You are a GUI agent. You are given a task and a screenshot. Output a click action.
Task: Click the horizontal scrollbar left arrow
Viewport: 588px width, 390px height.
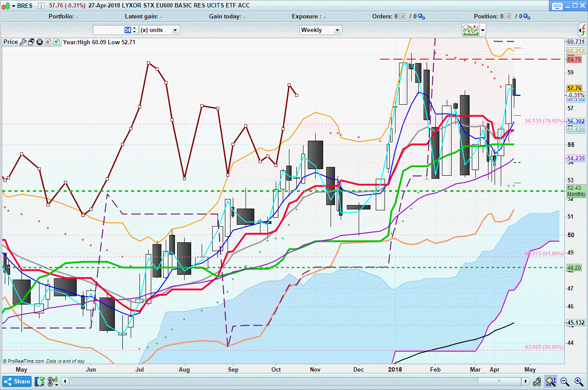(65, 381)
